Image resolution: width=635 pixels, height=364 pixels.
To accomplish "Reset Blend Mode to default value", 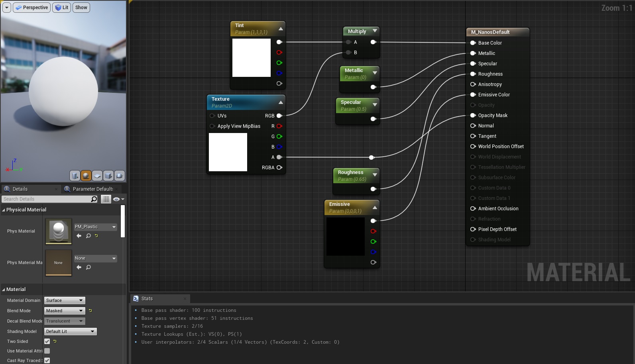I will click(x=90, y=311).
